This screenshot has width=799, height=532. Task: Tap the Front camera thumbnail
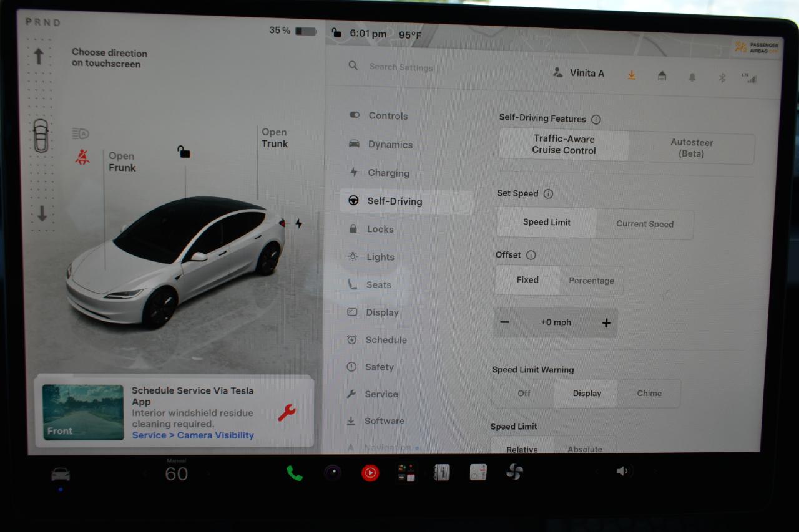pos(83,412)
